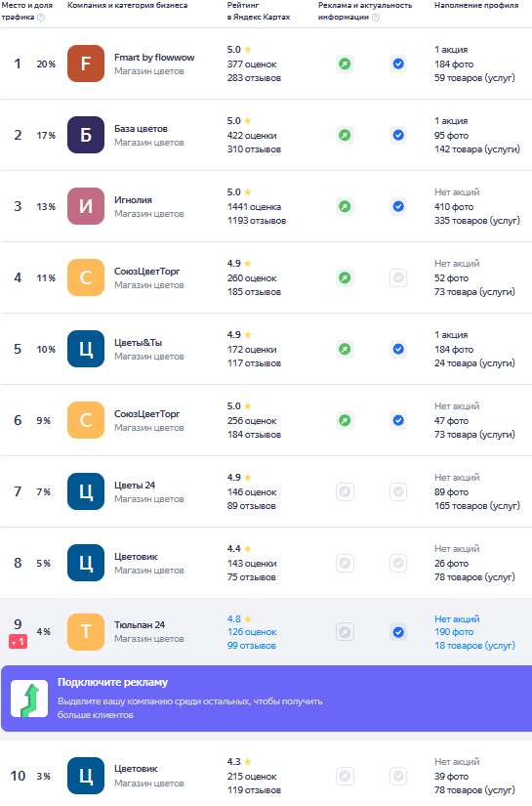Open the 190 фото link for Тюльпан 24

tap(454, 632)
